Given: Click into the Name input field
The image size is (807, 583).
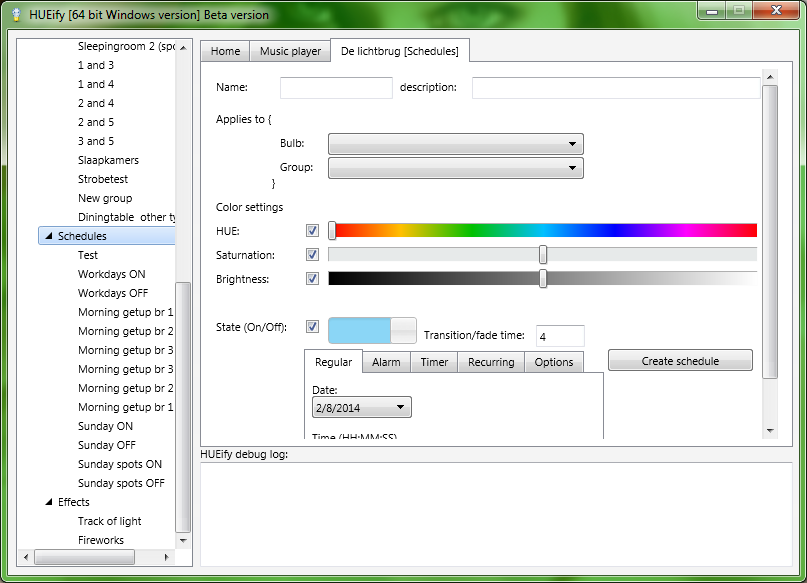Looking at the screenshot, I should (336, 87).
